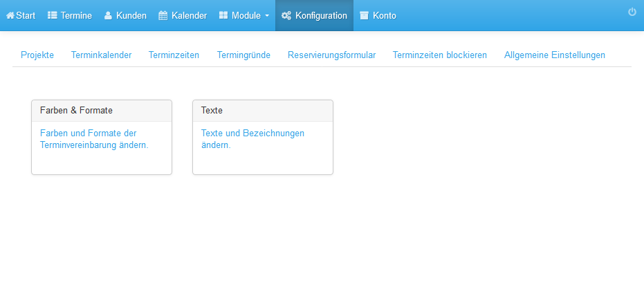The height and width of the screenshot is (285, 644).
Task: Open the Terminzeiten blockieren tab
Action: click(x=440, y=55)
